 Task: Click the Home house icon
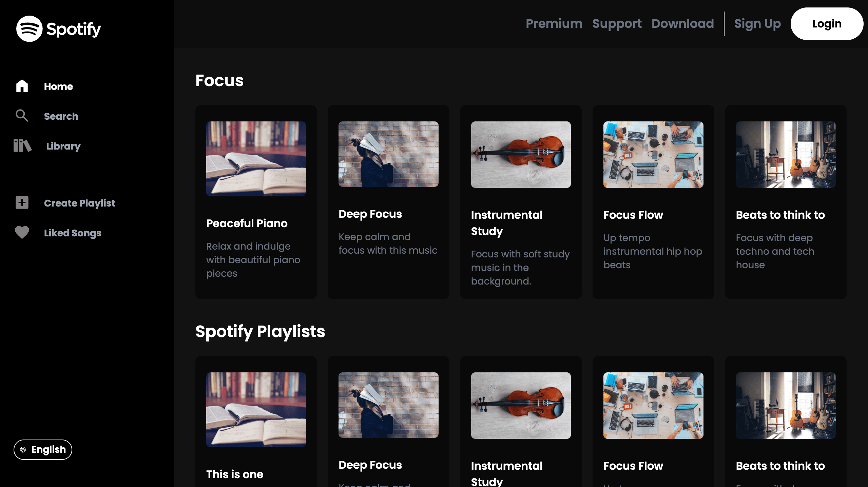(x=22, y=86)
